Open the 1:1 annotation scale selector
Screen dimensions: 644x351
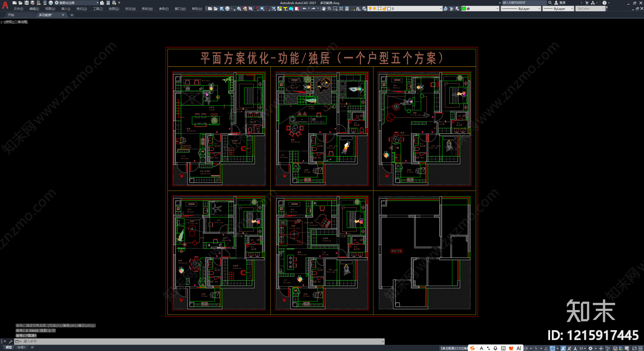pos(582,348)
